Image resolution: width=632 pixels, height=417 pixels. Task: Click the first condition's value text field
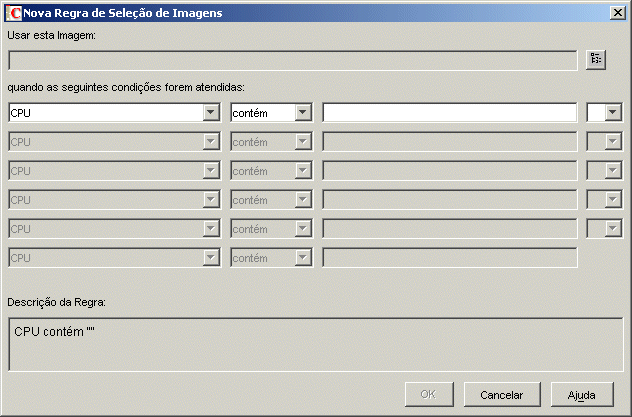coord(449,113)
